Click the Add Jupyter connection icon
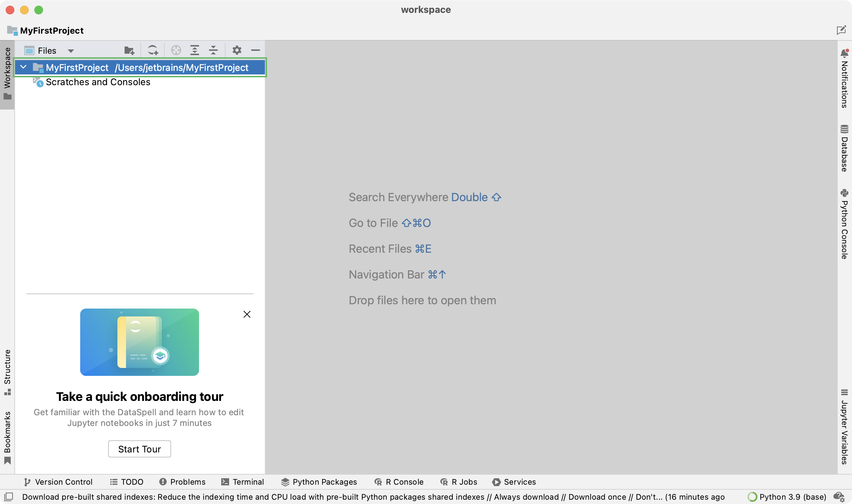852x504 pixels. pyautogui.click(x=153, y=50)
